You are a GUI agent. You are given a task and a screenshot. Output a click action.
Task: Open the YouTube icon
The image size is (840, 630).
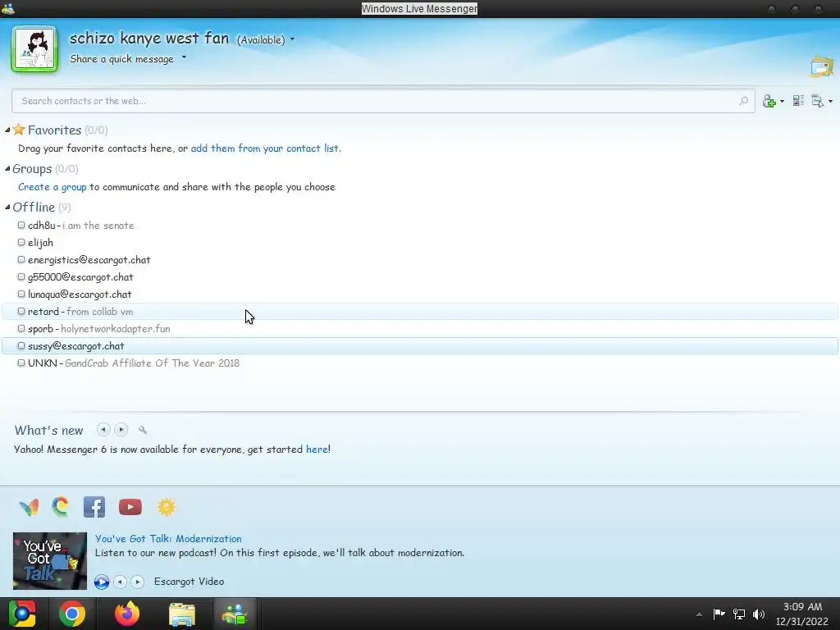pos(130,507)
